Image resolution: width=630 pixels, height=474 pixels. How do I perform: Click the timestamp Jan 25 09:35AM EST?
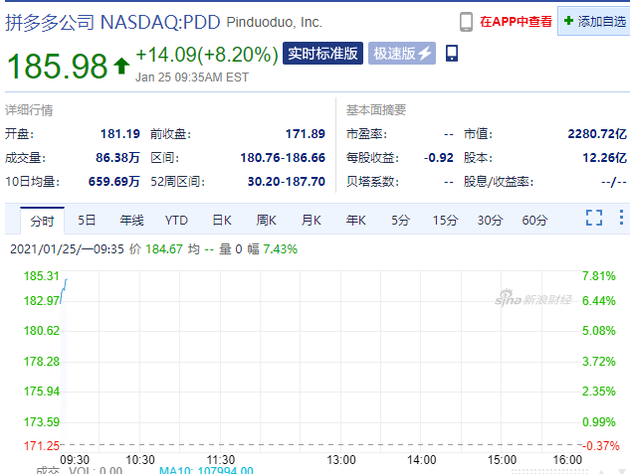click(192, 77)
